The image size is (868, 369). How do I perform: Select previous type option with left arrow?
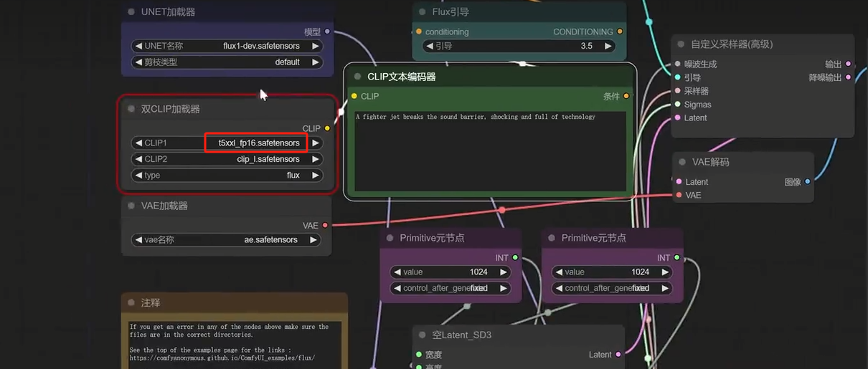[138, 175]
